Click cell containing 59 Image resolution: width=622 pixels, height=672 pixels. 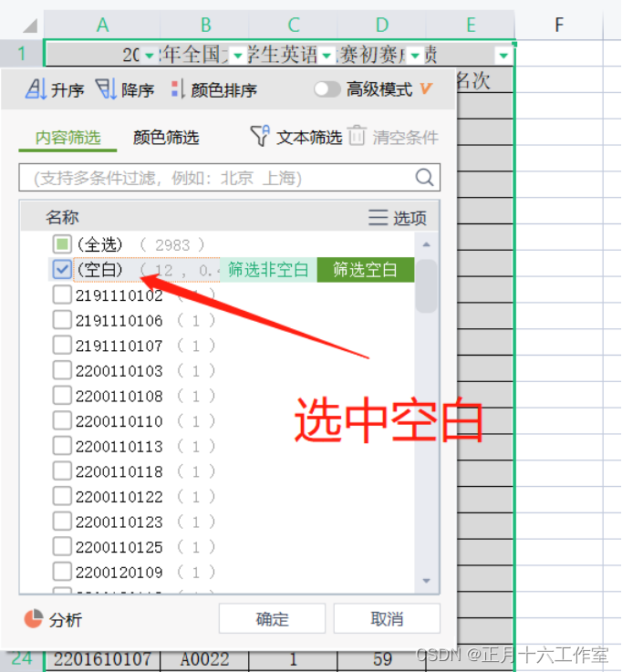click(381, 659)
